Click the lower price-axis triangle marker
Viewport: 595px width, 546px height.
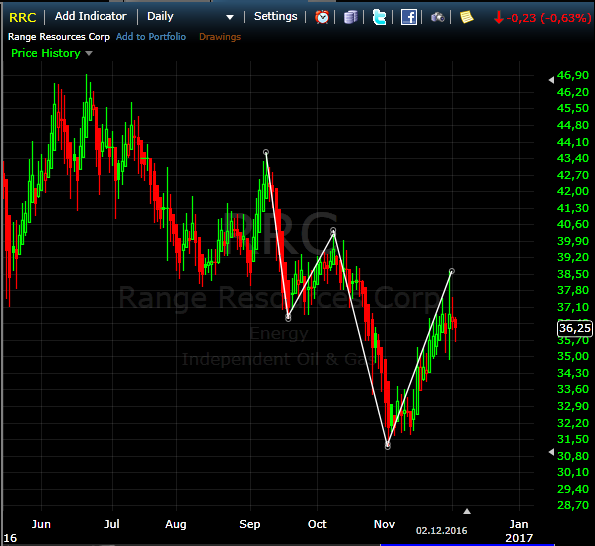(551, 452)
